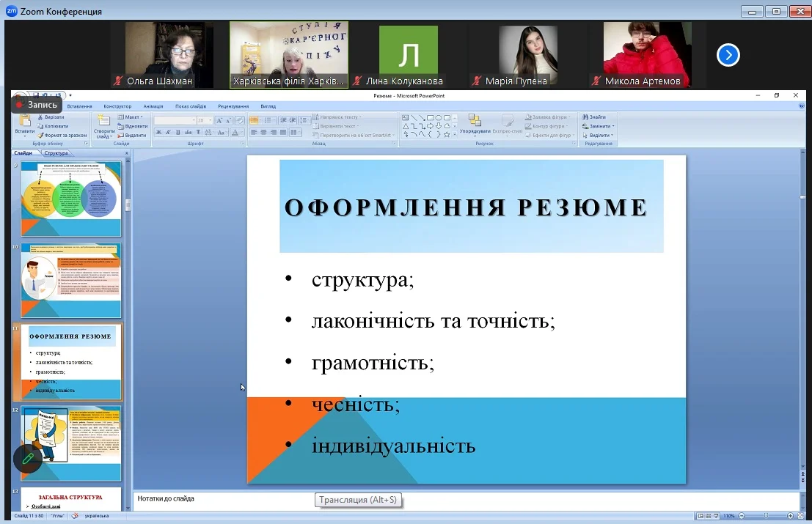Open the Zoom annotation pencil button
This screenshot has width=812, height=524.
[28, 458]
